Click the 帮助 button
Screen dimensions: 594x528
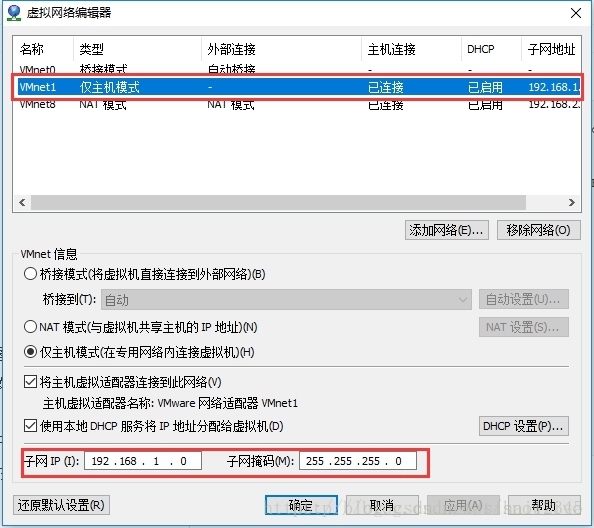(x=544, y=505)
